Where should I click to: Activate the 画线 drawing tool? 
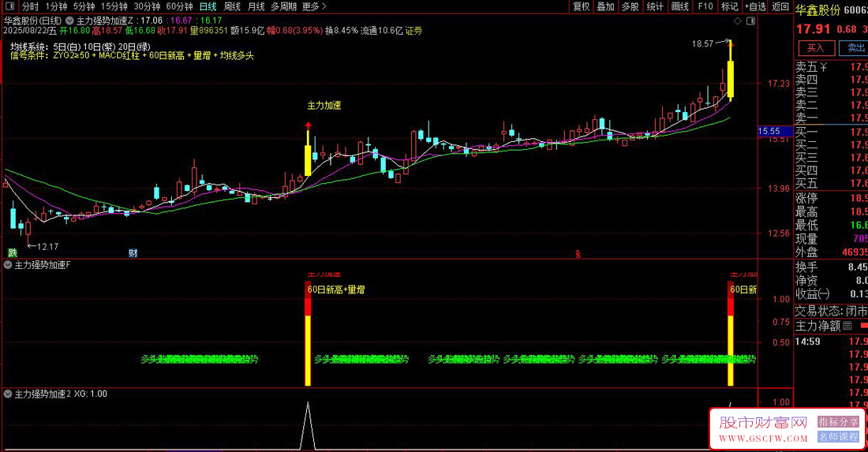[x=679, y=6]
